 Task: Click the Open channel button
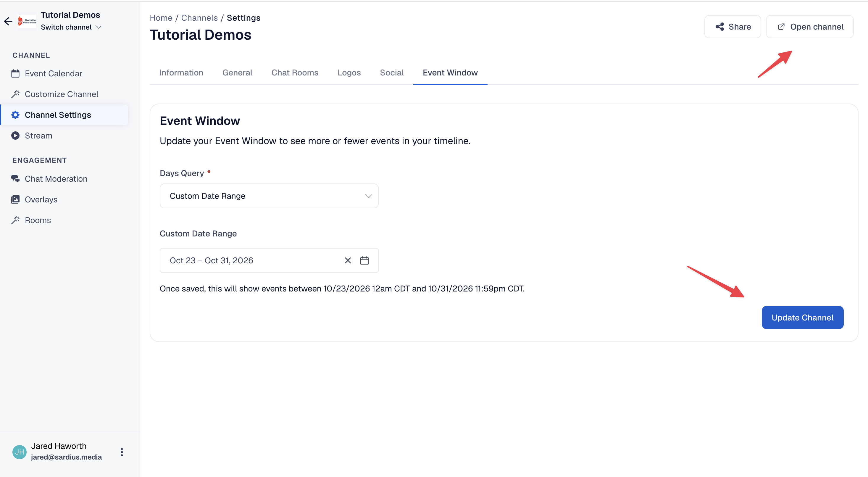tap(809, 27)
